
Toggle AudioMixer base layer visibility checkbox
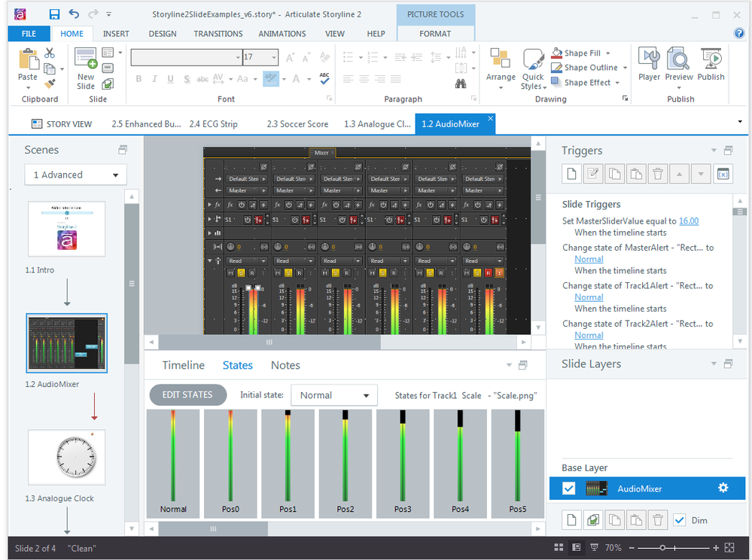pos(569,488)
